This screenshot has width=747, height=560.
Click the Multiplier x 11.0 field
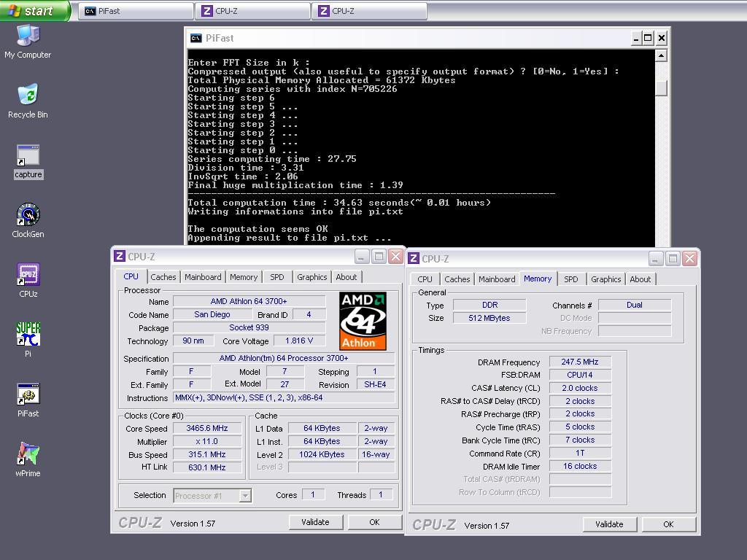(207, 441)
